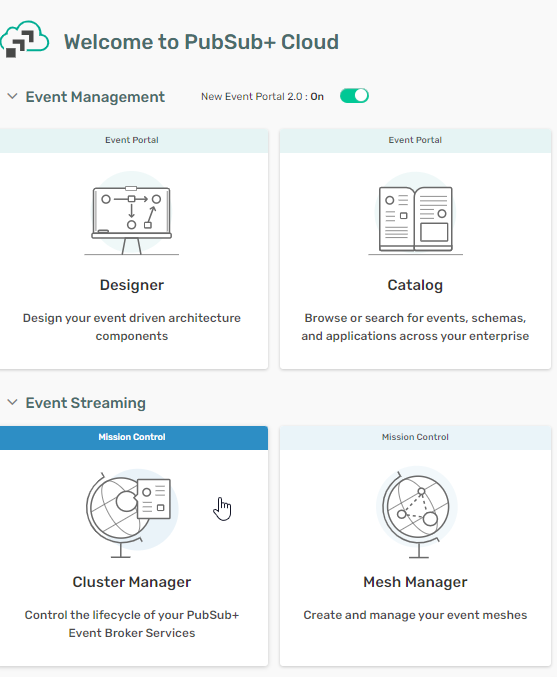Click the Event Portal header above Catalog
This screenshot has height=677, width=557.
[x=415, y=140]
